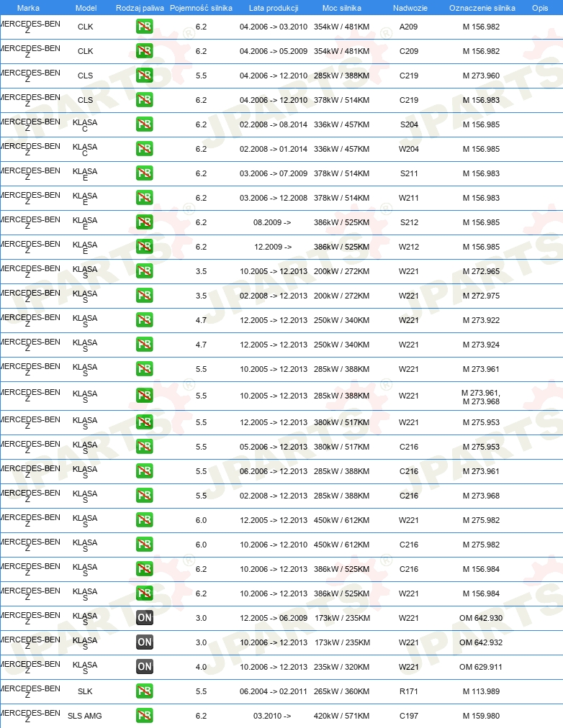The height and width of the screenshot is (728, 563).
Task: Click petrol icon in C216 M 275.982 row
Action: click(x=145, y=544)
